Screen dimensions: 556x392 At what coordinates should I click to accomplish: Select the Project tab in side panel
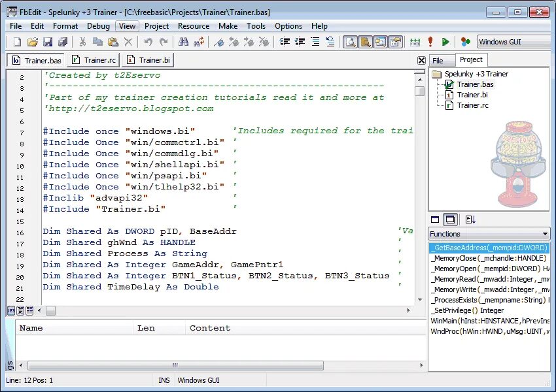471,59
